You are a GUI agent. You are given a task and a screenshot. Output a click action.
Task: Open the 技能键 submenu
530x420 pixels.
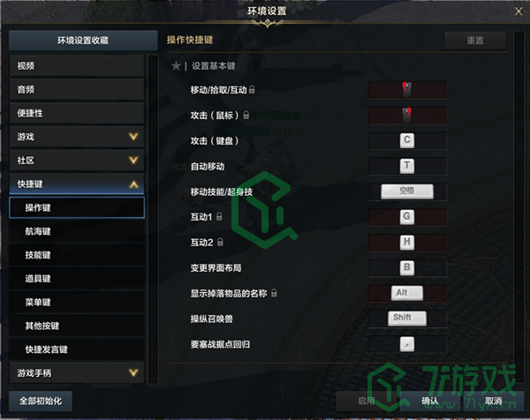pos(77,255)
